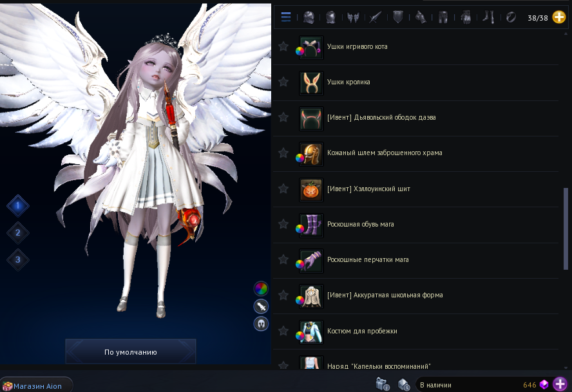
Task: Favorite the Ушки игривого кота item
Action: coord(283,46)
